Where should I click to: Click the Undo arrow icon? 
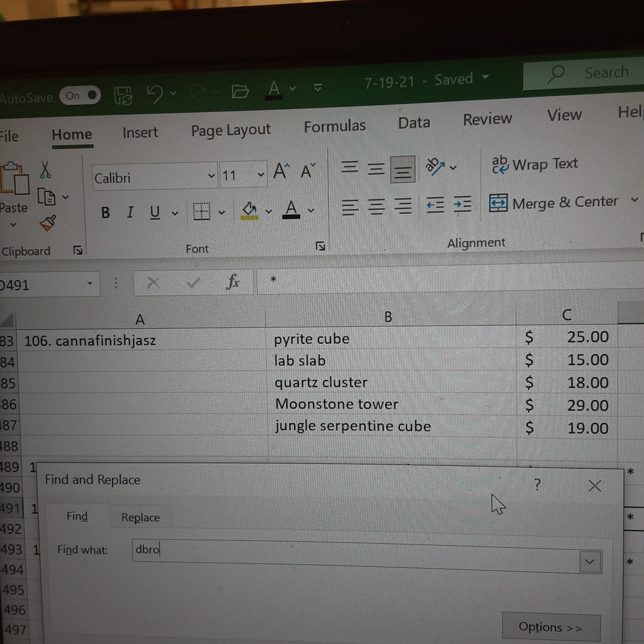155,94
